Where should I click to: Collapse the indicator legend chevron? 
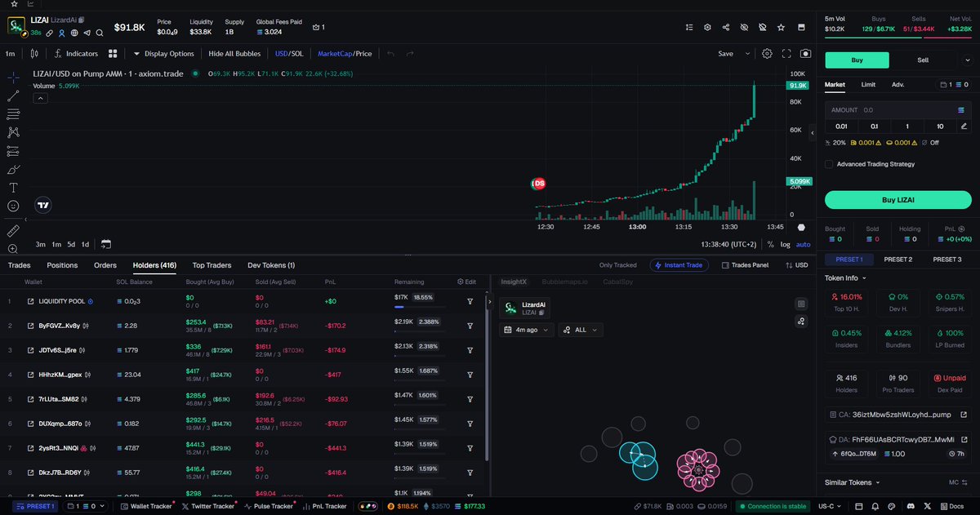[40, 98]
